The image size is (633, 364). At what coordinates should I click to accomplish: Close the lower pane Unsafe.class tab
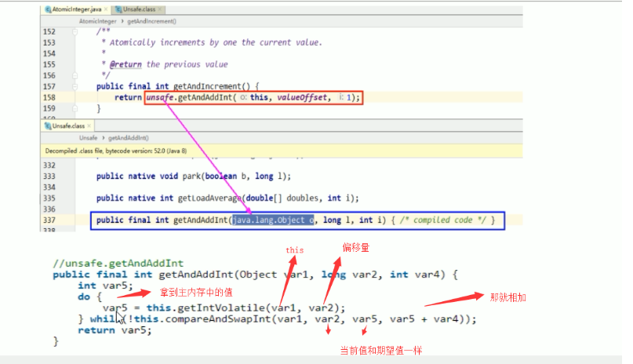[x=90, y=125]
